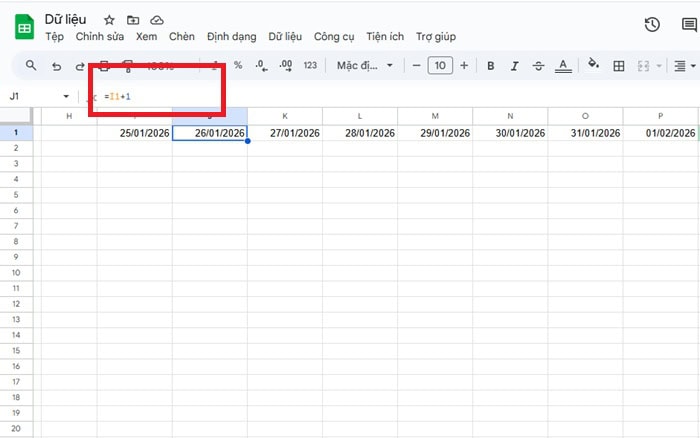Select cell with date 29/01/2026

(x=435, y=133)
